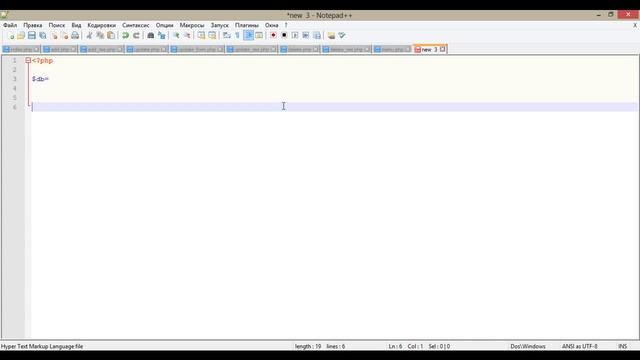The image size is (640, 360).
Task: Close the new 3 tab
Action: pos(442,49)
